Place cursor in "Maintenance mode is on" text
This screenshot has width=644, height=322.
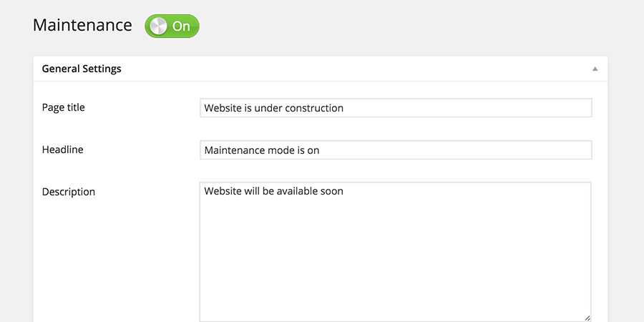pos(261,150)
